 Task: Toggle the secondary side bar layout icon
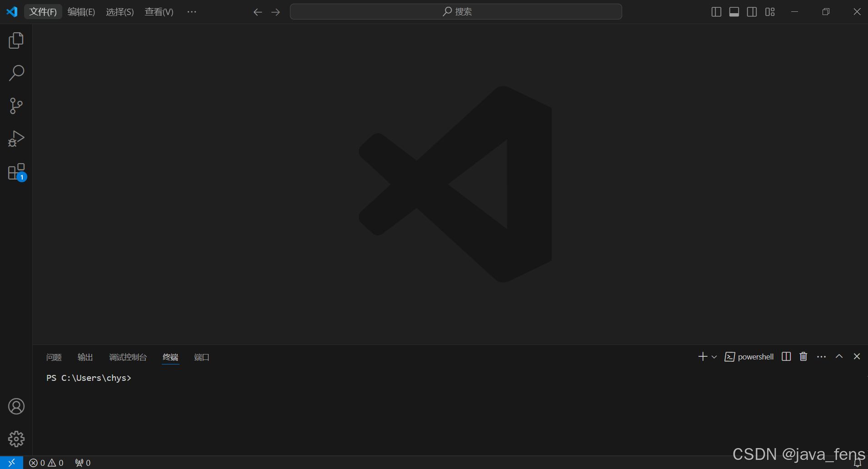point(752,12)
